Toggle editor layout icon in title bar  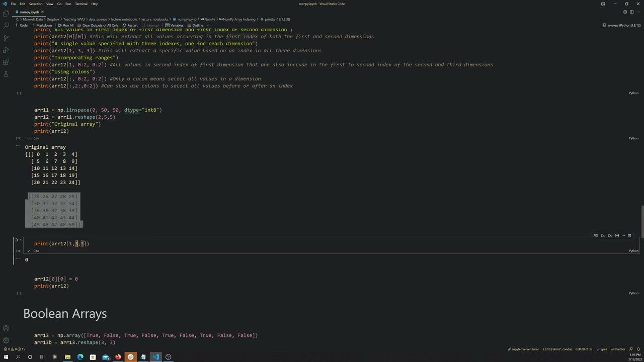pyautogui.click(x=603, y=4)
